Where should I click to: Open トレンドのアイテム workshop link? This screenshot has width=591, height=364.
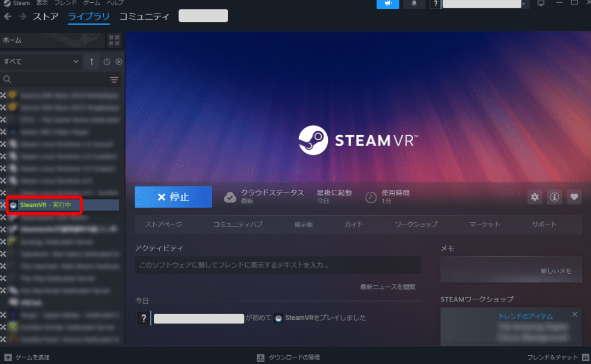pos(525,316)
